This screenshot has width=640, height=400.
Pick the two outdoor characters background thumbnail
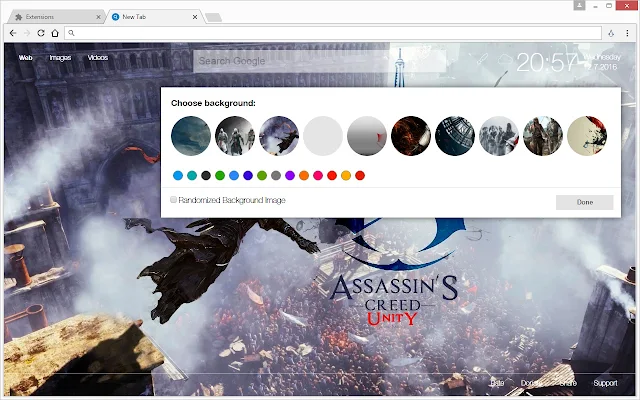(x=543, y=136)
